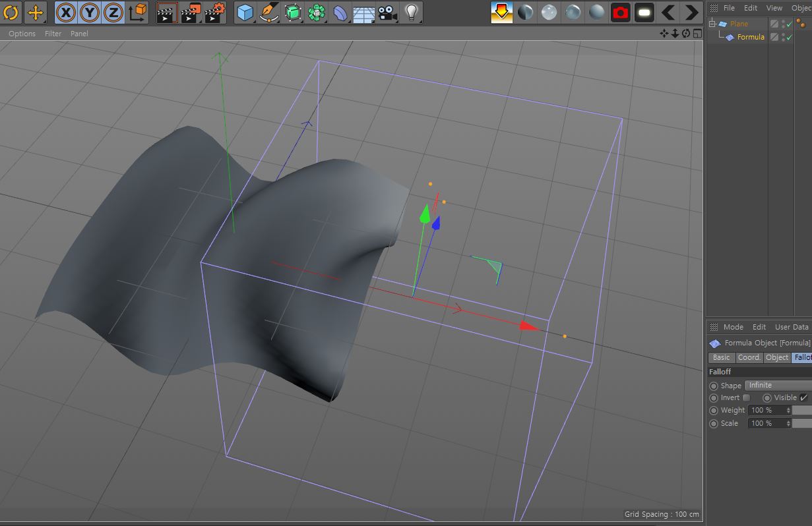Viewport: 812px width, 526px height.
Task: Switch to the Coord. tab
Action: pyautogui.click(x=749, y=357)
